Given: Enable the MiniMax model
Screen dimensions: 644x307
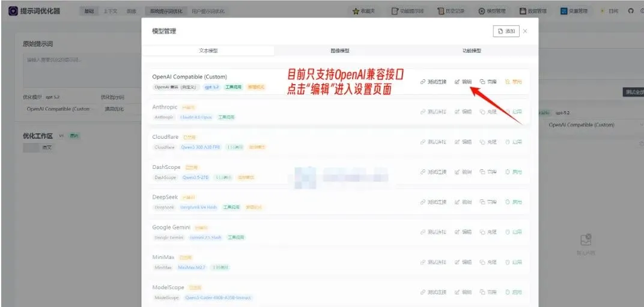Looking at the screenshot, I should [514, 262].
